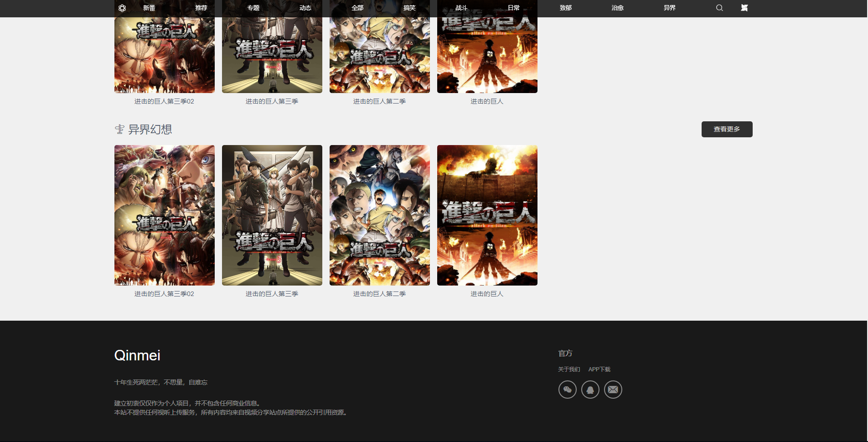Open 进击的巨人第三季 poster above 异界幻想 heading
The width and height of the screenshot is (868, 442).
tap(272, 55)
